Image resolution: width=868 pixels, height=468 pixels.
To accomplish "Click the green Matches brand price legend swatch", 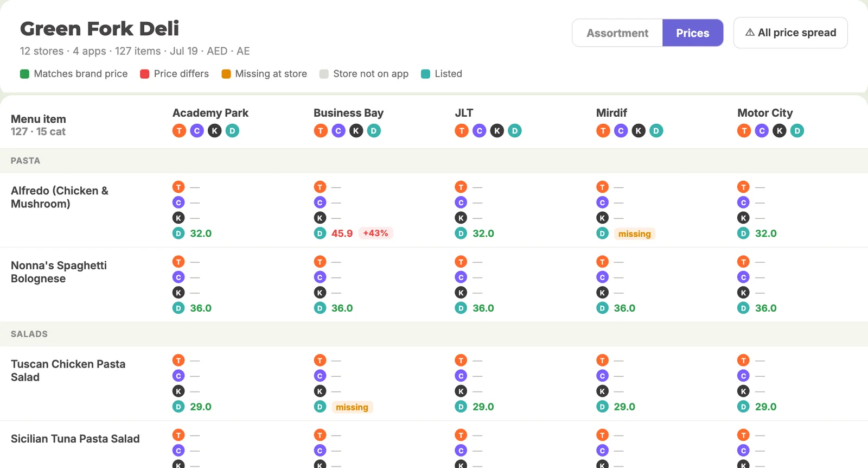I will pos(24,74).
